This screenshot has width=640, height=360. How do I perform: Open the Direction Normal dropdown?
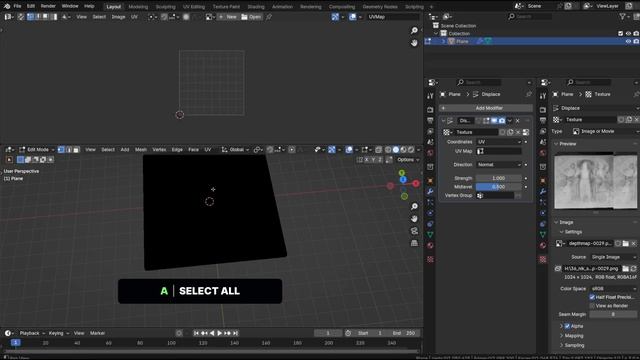pyautogui.click(x=499, y=164)
